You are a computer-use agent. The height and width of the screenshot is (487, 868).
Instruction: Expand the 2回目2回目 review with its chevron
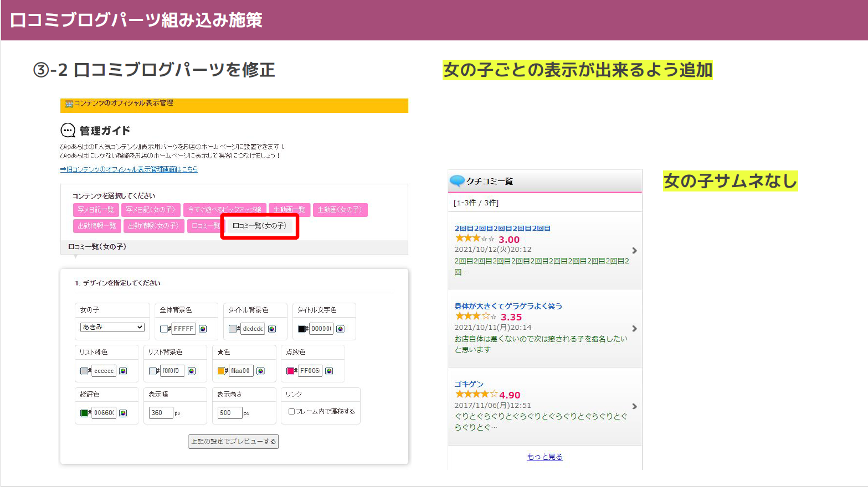(x=634, y=250)
